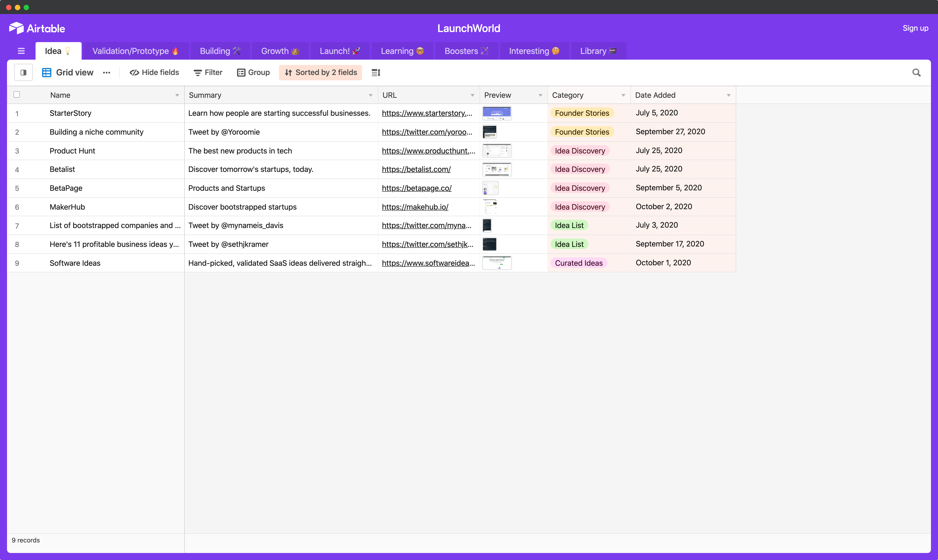Viewport: 938px width, 560px height.
Task: Open Sorted by 2 fields menu
Action: pyautogui.click(x=320, y=72)
